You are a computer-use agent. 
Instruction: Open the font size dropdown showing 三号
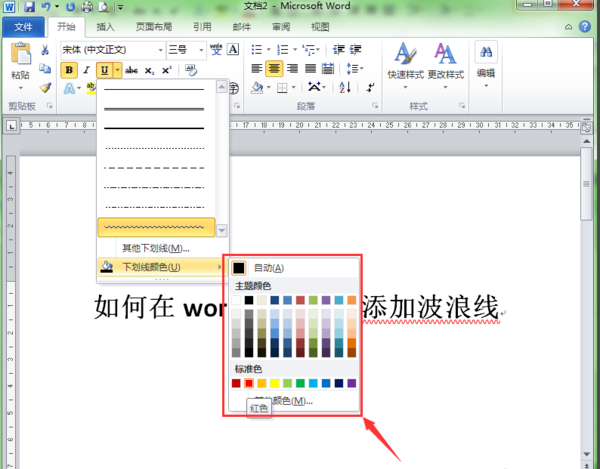click(201, 50)
